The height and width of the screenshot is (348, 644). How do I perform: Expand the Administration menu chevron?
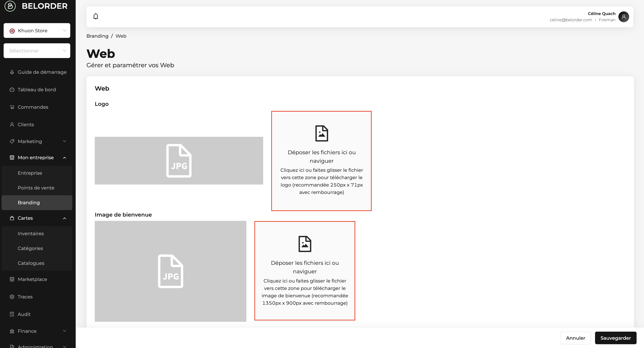(64, 346)
